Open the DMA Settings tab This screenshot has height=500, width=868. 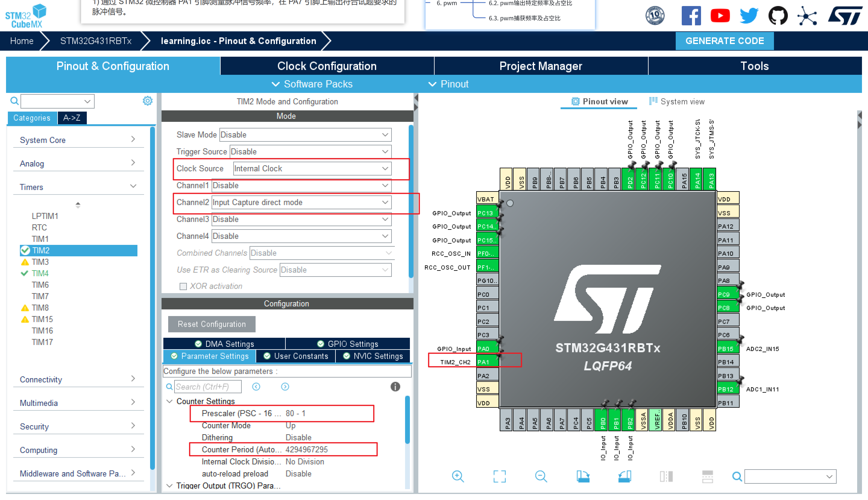tap(225, 344)
